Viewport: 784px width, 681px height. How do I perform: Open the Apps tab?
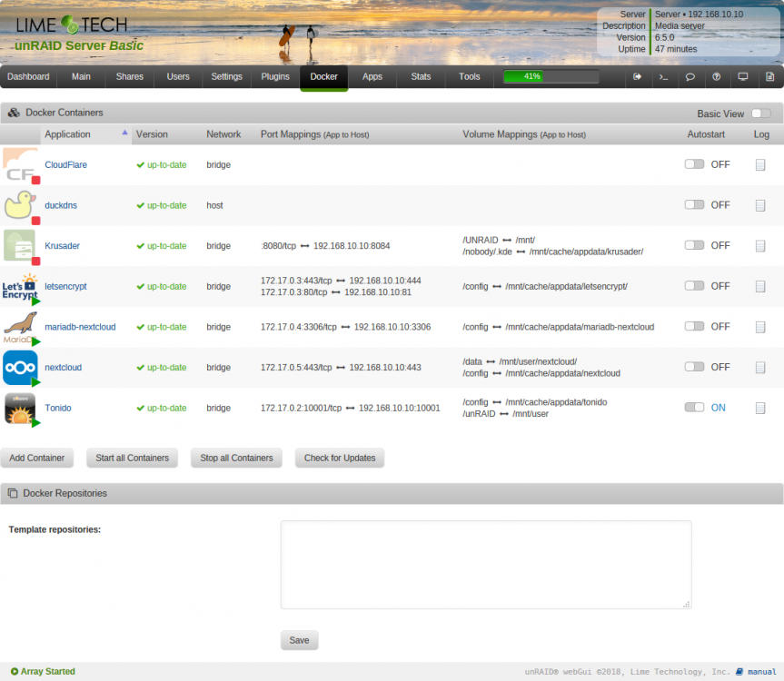372,76
